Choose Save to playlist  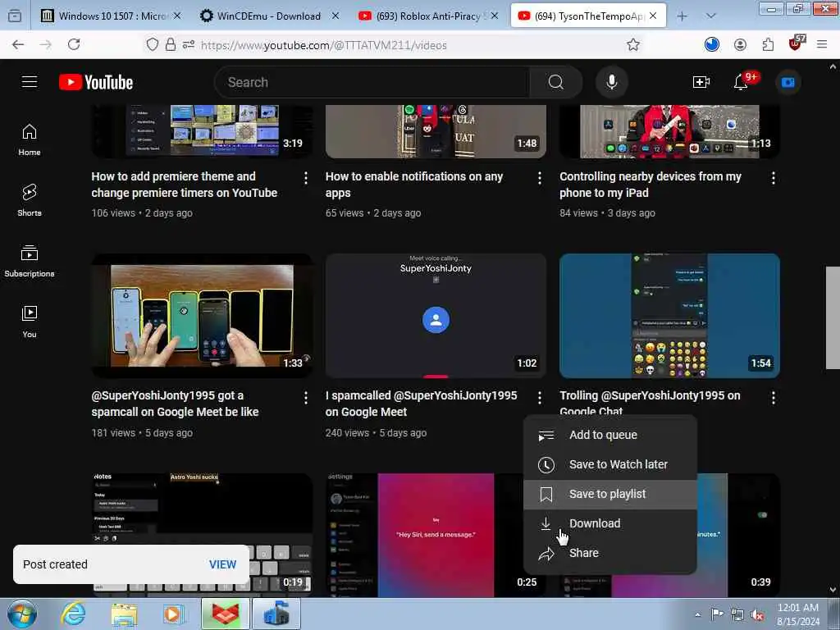(610, 494)
